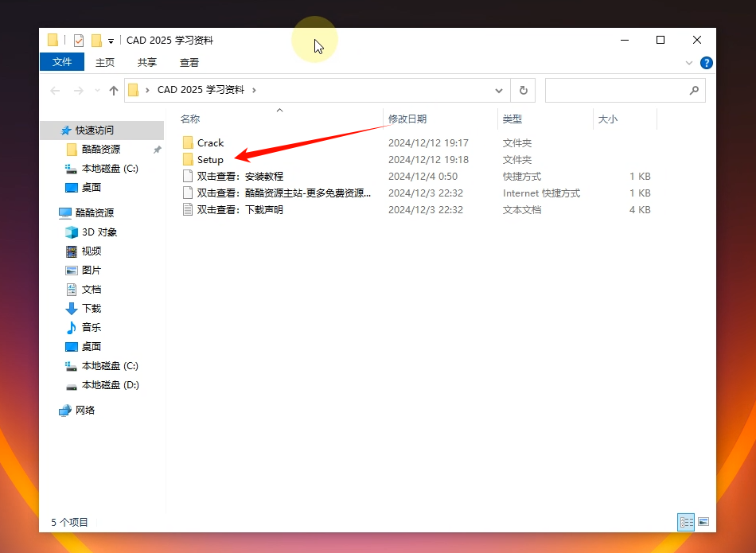Open the quick access toolbar customize dropdown

111,41
